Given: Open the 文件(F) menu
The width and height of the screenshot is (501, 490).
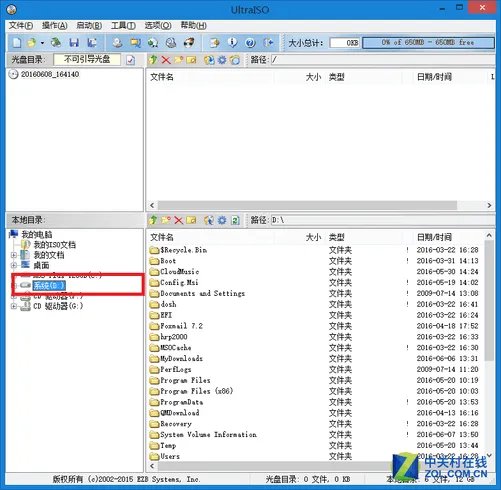Looking at the screenshot, I should (21, 26).
